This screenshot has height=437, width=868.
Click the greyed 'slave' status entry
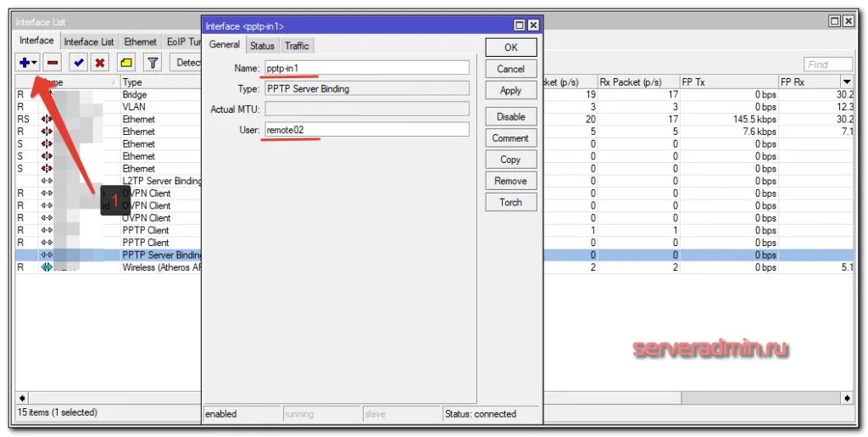(x=375, y=414)
